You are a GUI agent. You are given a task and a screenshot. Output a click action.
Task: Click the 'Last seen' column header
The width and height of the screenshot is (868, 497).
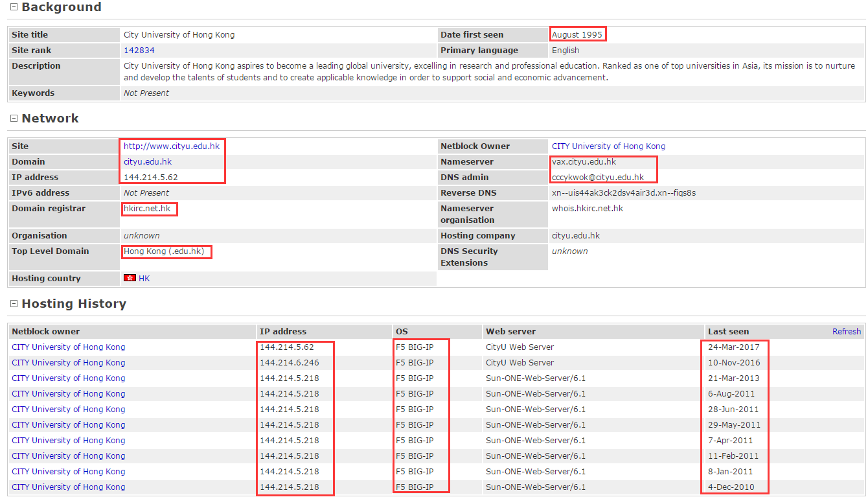729,332
